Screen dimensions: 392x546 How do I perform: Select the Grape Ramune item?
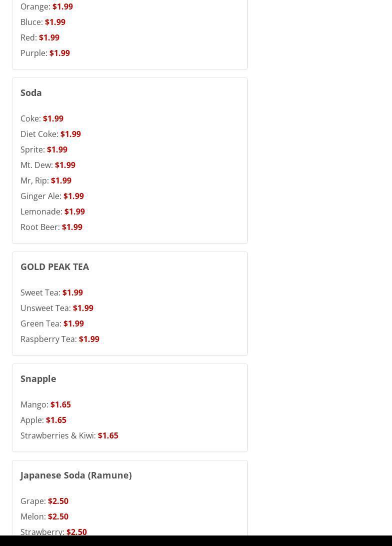pos(33,501)
